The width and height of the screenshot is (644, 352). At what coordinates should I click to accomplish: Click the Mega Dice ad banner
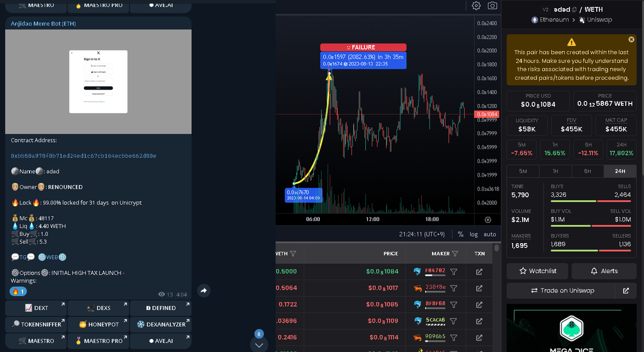click(572, 329)
